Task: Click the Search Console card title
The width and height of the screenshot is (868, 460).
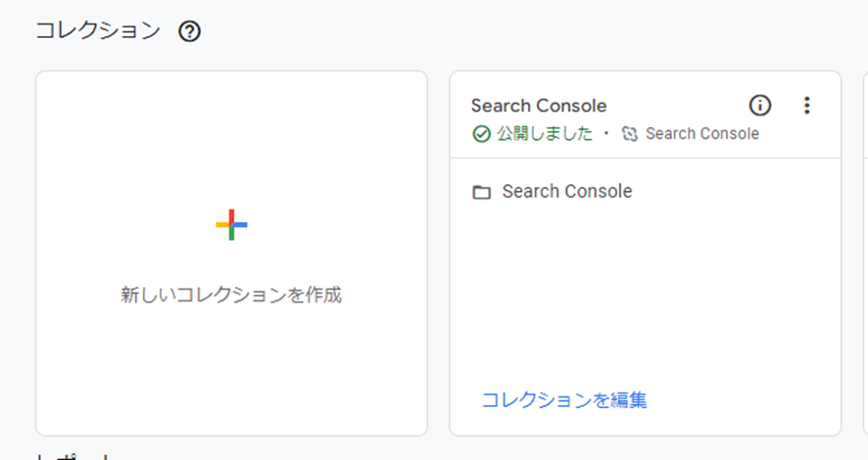Action: (539, 106)
